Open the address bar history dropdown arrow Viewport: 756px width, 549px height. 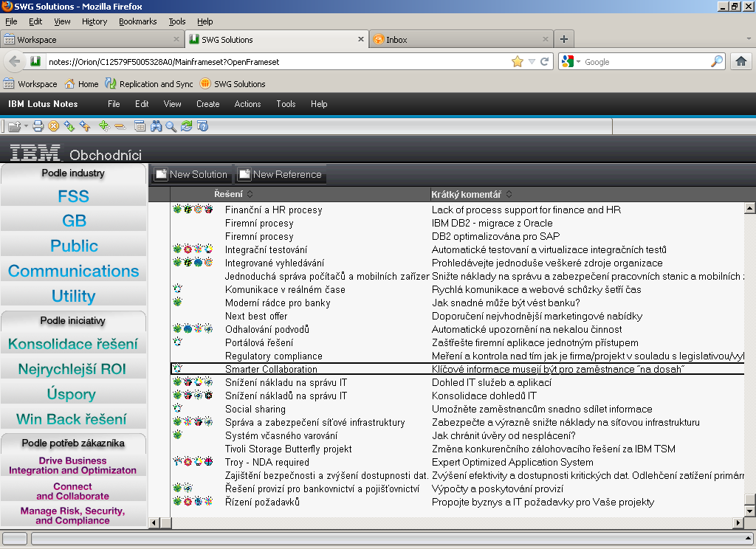click(532, 62)
